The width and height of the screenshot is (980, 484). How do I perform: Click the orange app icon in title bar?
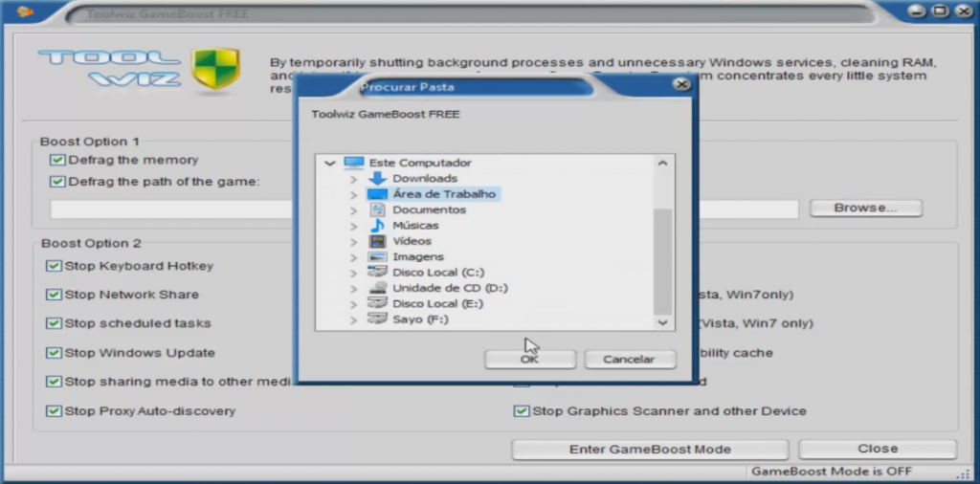[x=25, y=11]
